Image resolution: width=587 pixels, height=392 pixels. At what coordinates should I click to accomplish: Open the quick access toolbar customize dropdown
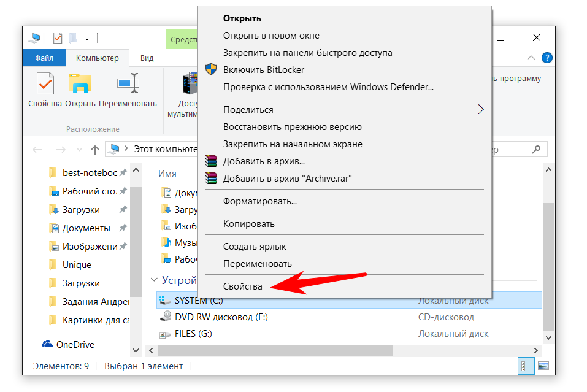pos(86,39)
